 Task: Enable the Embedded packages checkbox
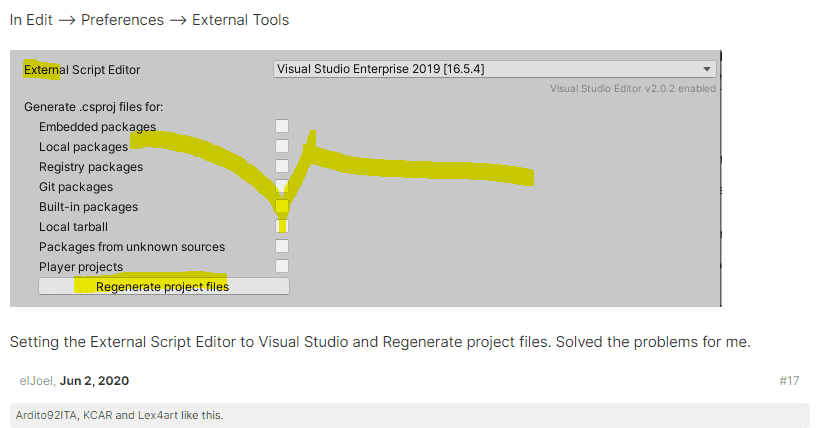[282, 126]
